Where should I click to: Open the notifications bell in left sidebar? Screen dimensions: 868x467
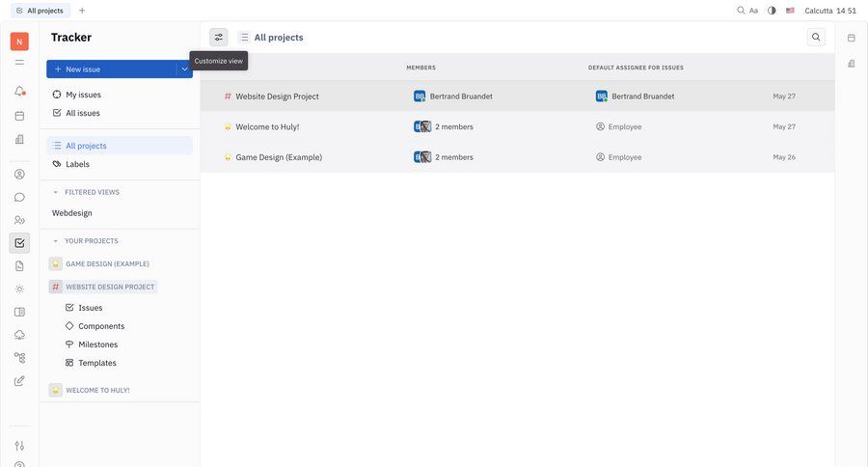coord(19,92)
